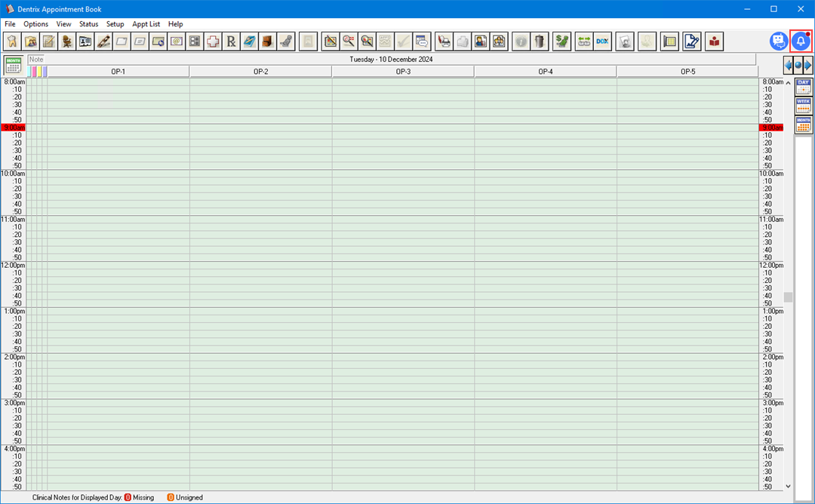Viewport: 815px width, 504px height.
Task: Open the notifications bell icon
Action: click(801, 41)
